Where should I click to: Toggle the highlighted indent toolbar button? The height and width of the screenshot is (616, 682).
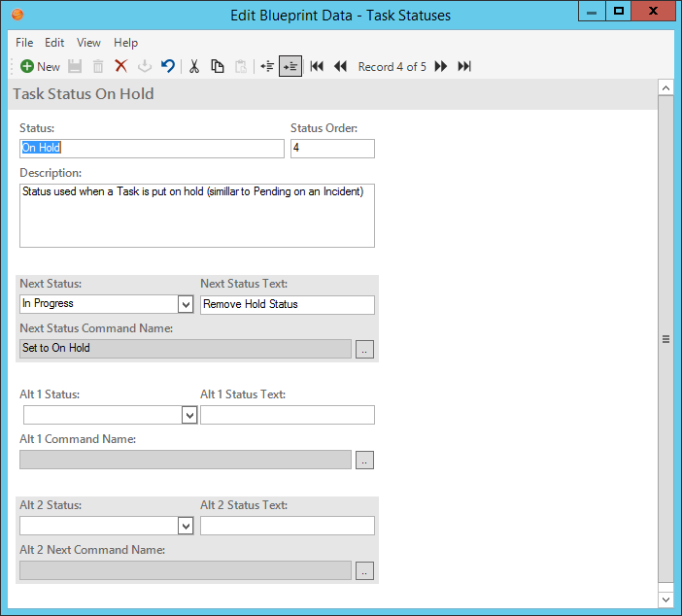click(x=290, y=67)
